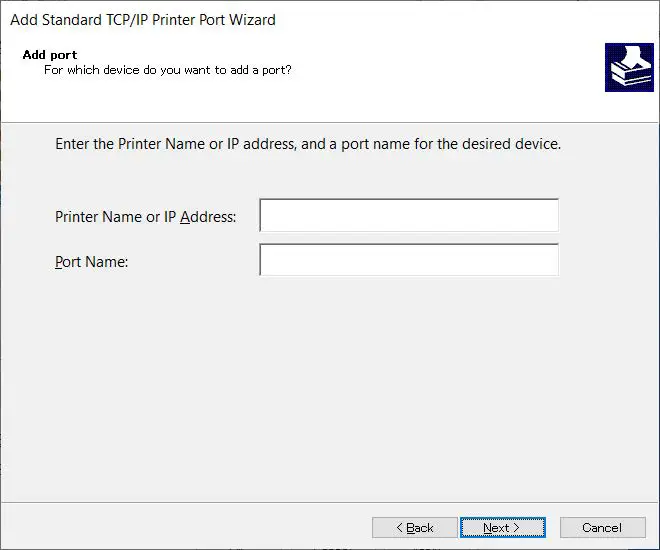
Task: Select the bold "Add port" heading
Action: click(50, 54)
